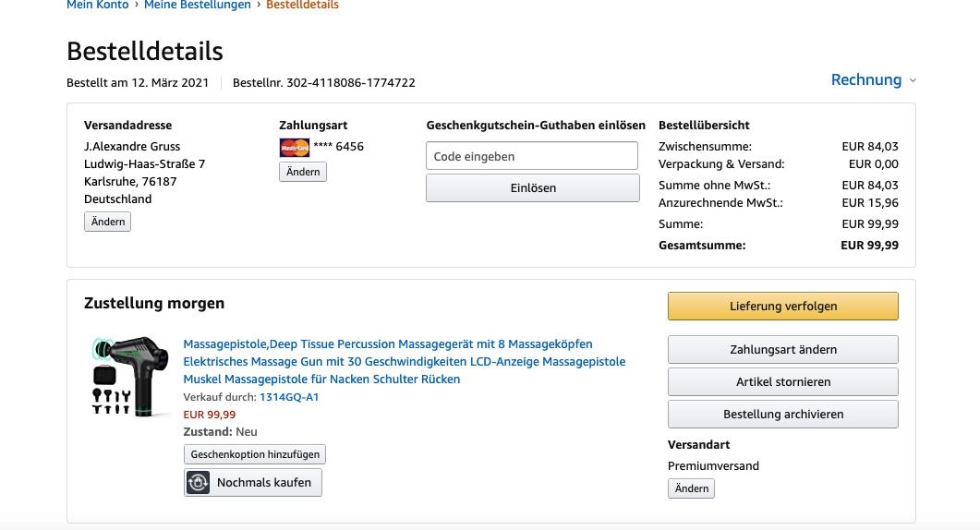Click the gift card code field

click(x=532, y=156)
